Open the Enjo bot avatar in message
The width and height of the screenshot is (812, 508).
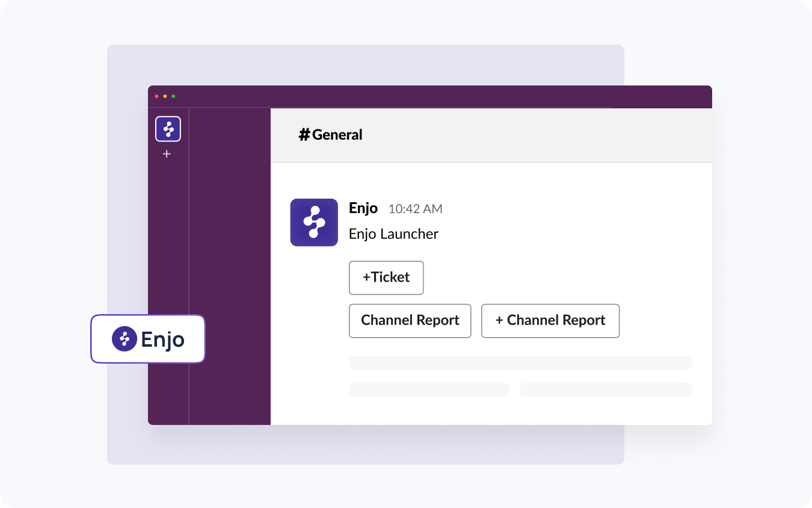[314, 222]
